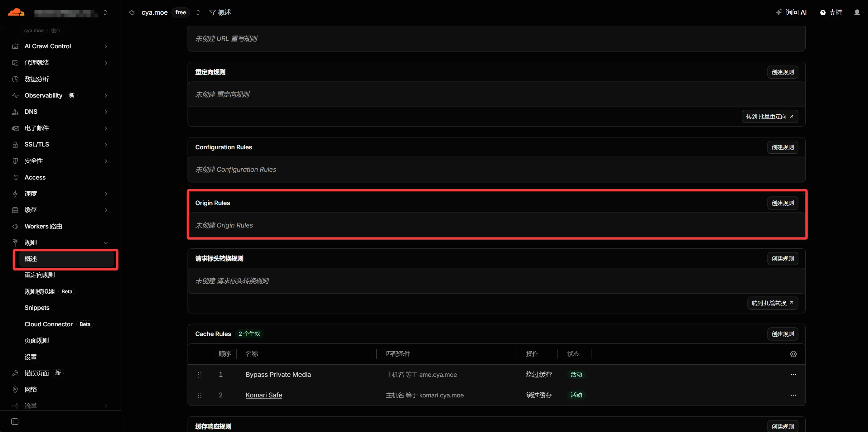The height and width of the screenshot is (432, 868).
Task: Star the cya.moe domain
Action: [x=132, y=12]
